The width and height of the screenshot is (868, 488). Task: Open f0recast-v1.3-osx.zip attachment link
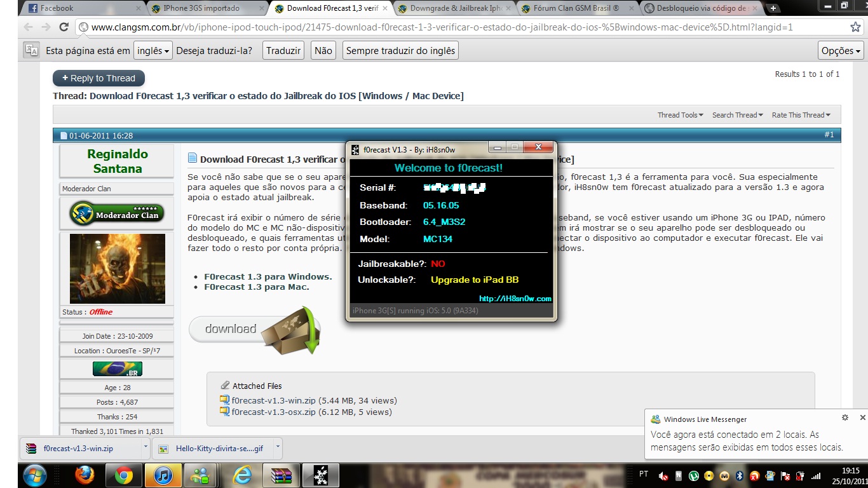[273, 412]
